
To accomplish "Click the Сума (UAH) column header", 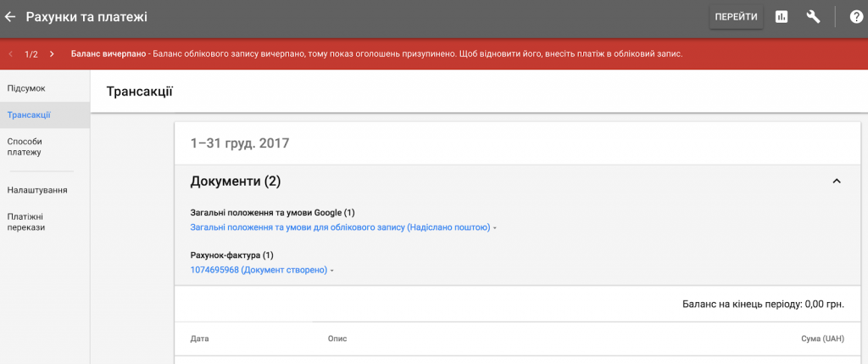I will pyautogui.click(x=822, y=339).
